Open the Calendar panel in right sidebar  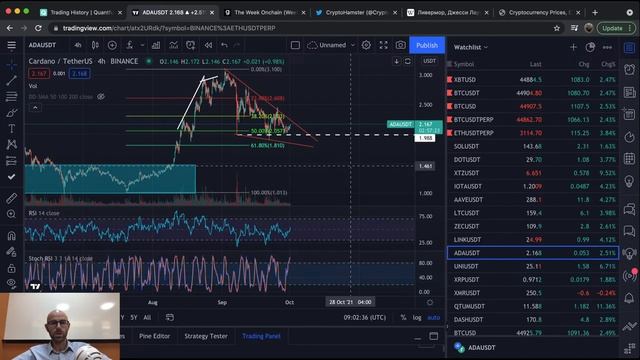(629, 158)
